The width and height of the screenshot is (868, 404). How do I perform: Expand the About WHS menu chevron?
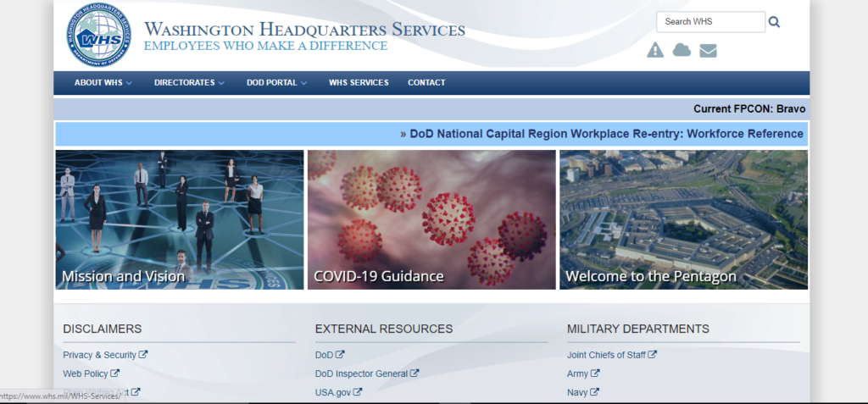pos(129,83)
